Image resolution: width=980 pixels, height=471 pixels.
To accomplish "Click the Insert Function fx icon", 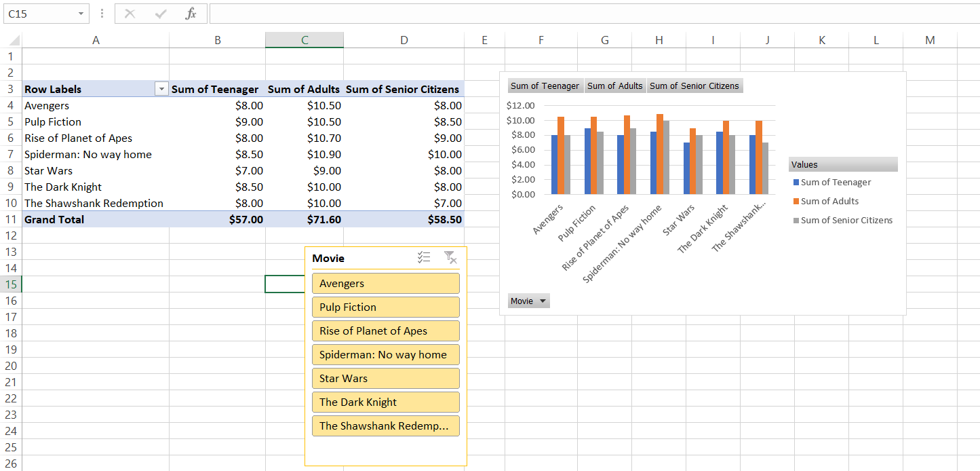I will [x=191, y=14].
